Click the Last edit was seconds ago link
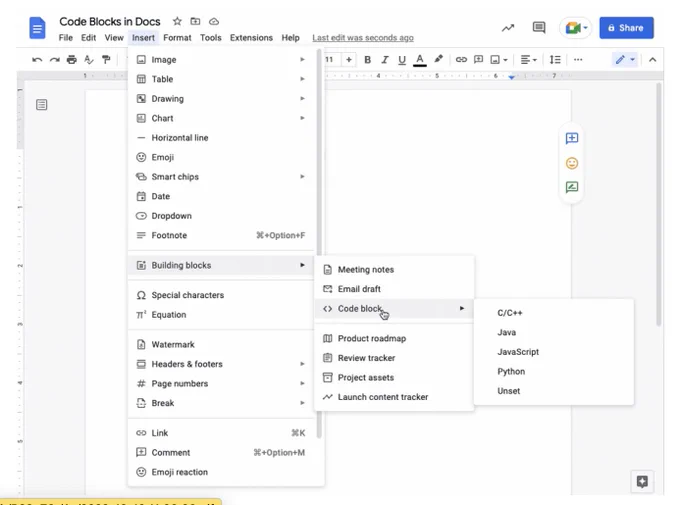The width and height of the screenshot is (680, 505). tap(363, 38)
